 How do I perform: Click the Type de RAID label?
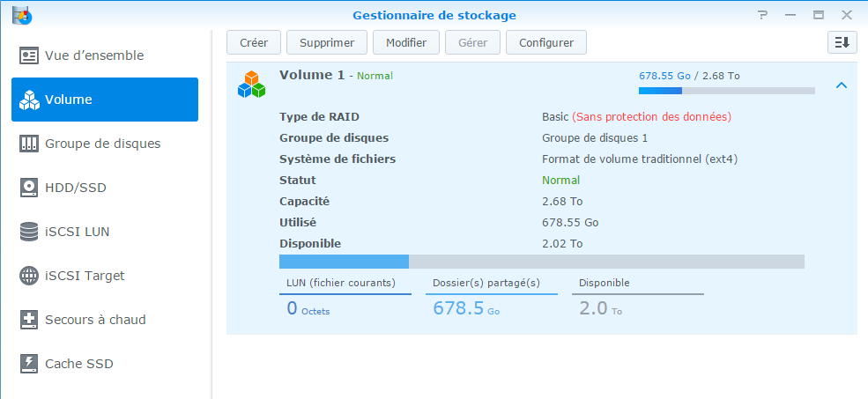tap(319, 117)
